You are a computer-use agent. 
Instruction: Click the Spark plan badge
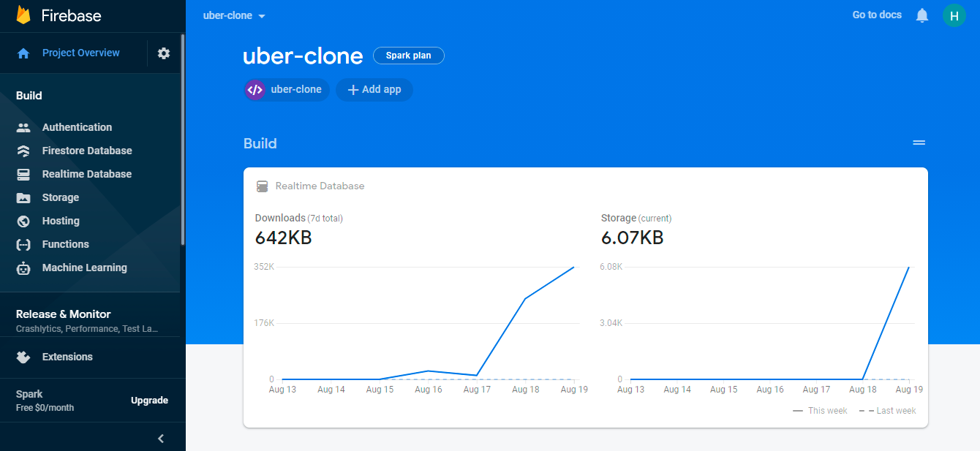point(408,56)
